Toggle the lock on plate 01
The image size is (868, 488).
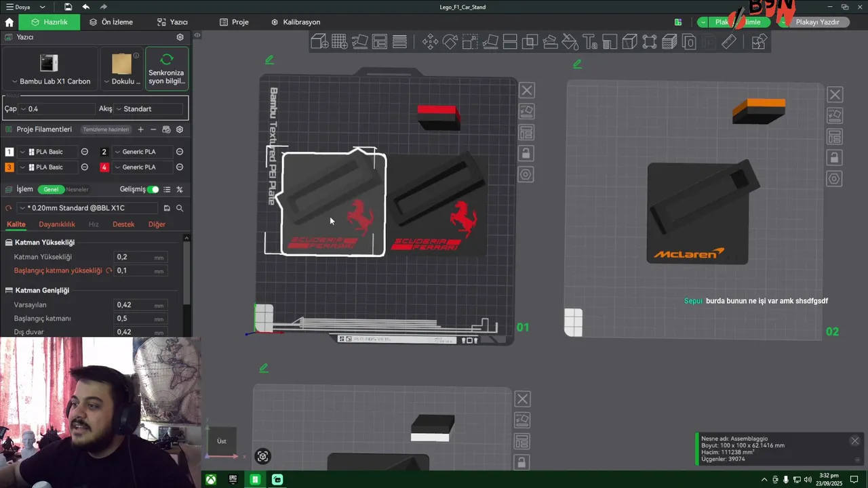click(x=526, y=153)
